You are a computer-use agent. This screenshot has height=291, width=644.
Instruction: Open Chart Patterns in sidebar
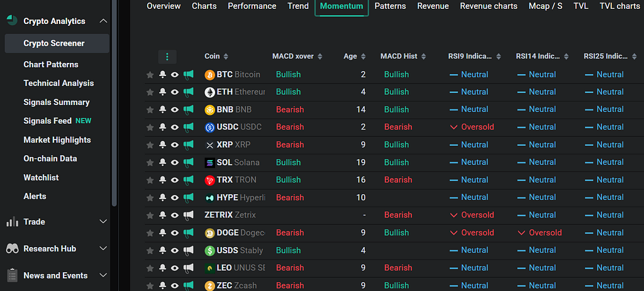(51, 65)
